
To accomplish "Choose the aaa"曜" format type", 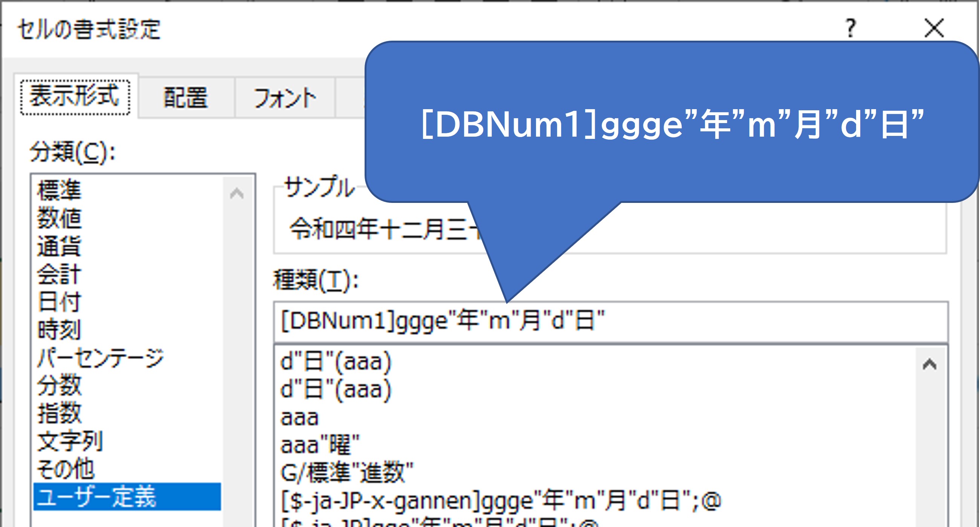I will click(319, 445).
